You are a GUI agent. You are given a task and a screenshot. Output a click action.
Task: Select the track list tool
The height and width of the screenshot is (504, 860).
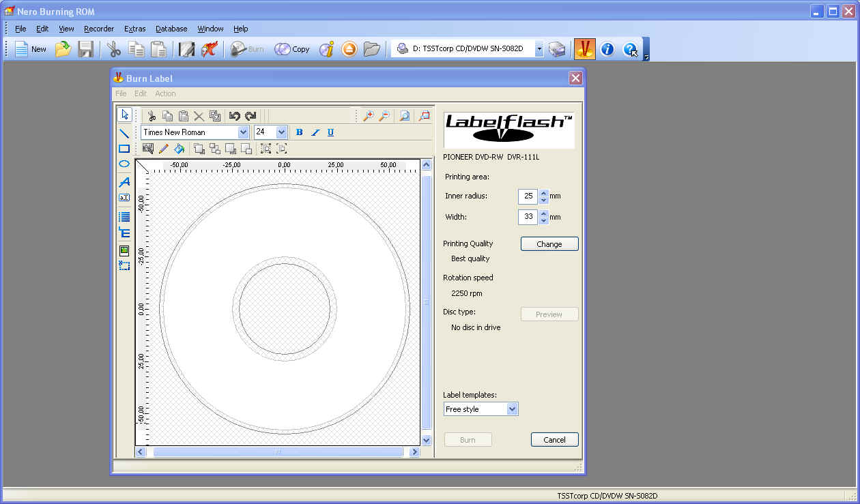pyautogui.click(x=124, y=218)
